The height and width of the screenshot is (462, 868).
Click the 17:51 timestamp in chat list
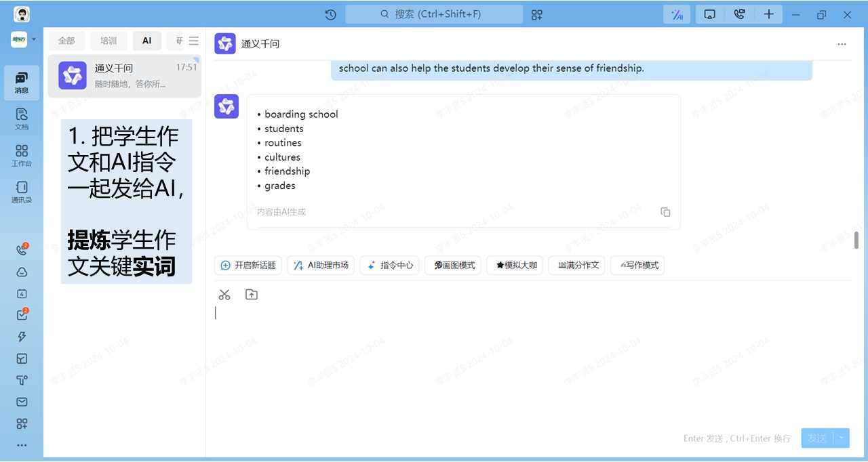186,67
